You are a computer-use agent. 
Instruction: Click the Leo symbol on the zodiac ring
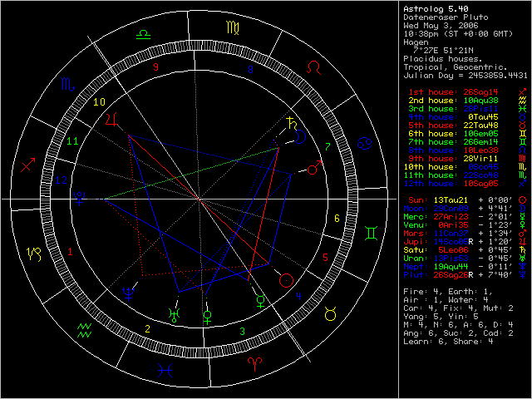coord(314,66)
